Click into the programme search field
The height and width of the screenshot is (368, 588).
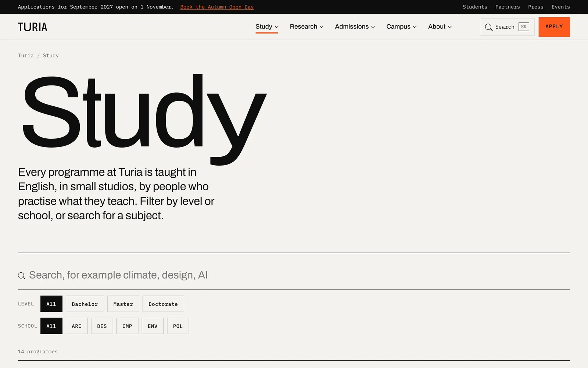coord(294,275)
